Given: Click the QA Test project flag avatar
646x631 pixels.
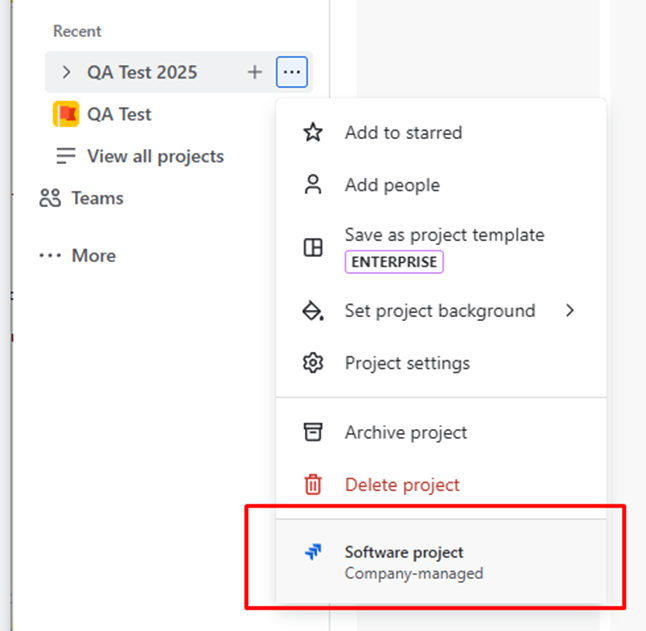Looking at the screenshot, I should (66, 114).
